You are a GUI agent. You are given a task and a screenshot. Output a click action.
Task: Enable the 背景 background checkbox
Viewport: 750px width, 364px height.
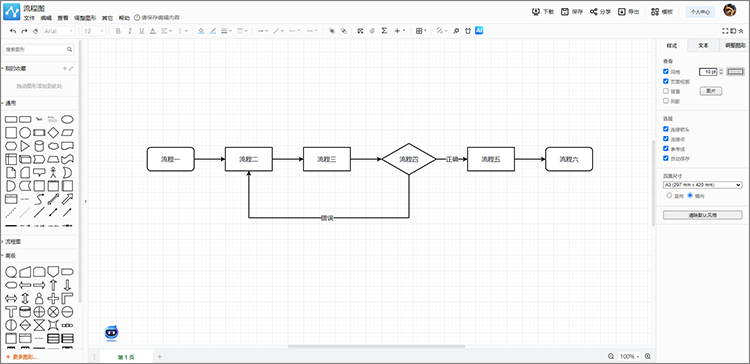pyautogui.click(x=666, y=91)
